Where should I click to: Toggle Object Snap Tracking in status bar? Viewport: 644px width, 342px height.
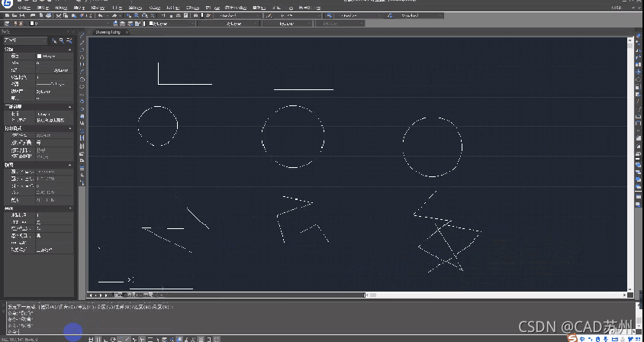pos(127,339)
